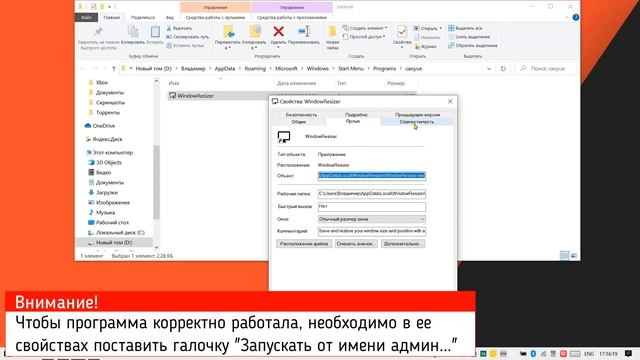Click the red X Delete icon
Screen dimensions: 640x360
278,31
